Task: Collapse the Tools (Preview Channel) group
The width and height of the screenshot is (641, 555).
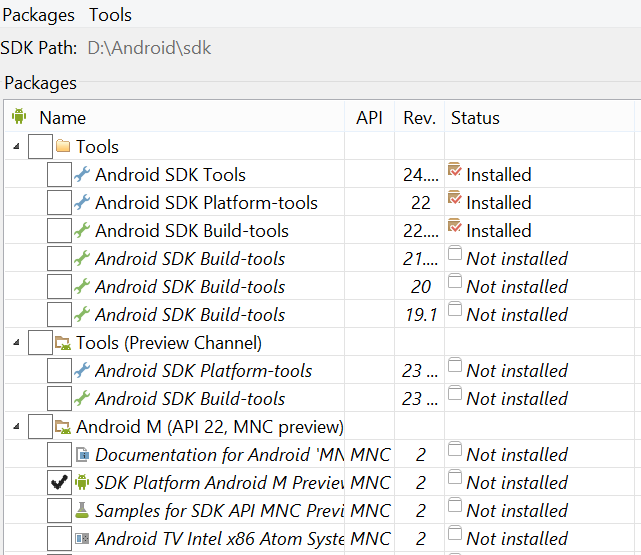Action: point(16,342)
